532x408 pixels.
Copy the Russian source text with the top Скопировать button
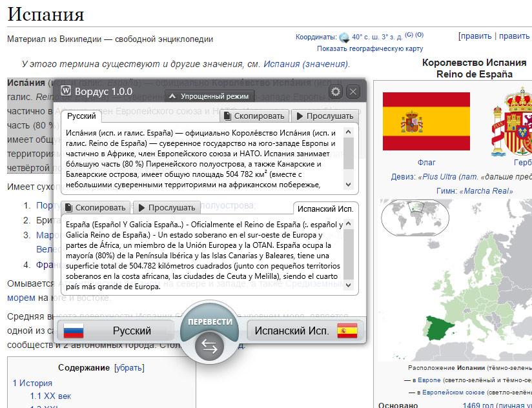tap(254, 116)
